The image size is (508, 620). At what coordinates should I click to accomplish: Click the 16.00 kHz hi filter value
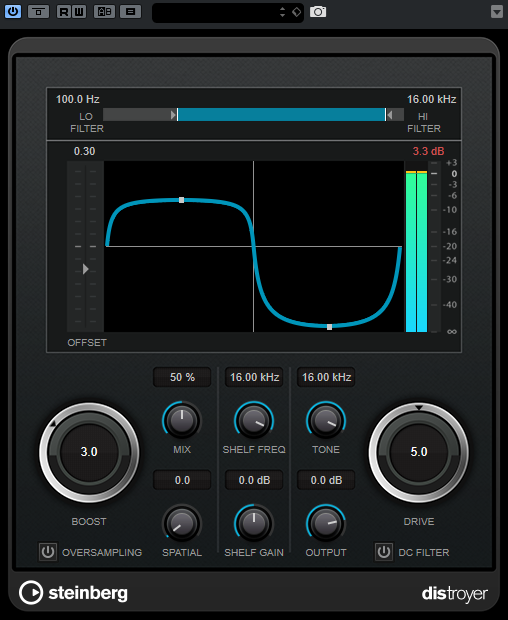coord(431,99)
